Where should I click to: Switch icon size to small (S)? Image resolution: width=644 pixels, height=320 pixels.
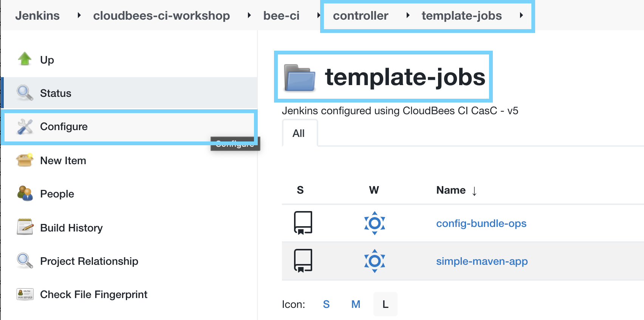tap(326, 304)
